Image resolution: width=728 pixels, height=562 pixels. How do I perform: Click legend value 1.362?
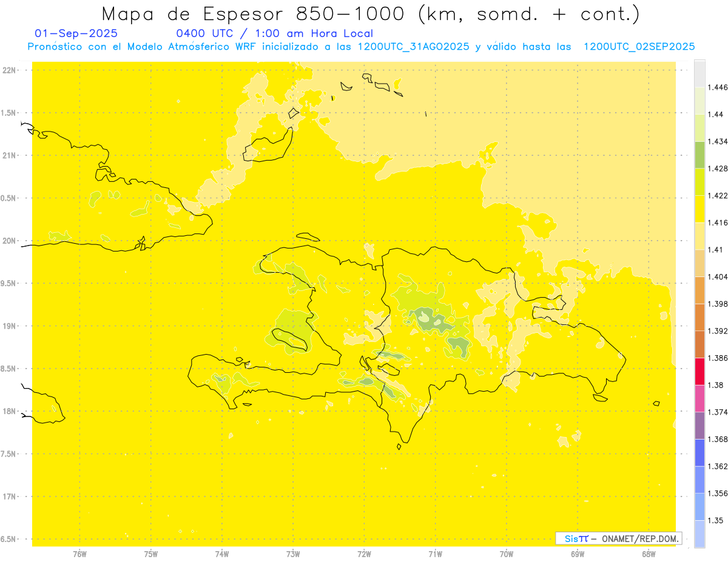tap(718, 466)
